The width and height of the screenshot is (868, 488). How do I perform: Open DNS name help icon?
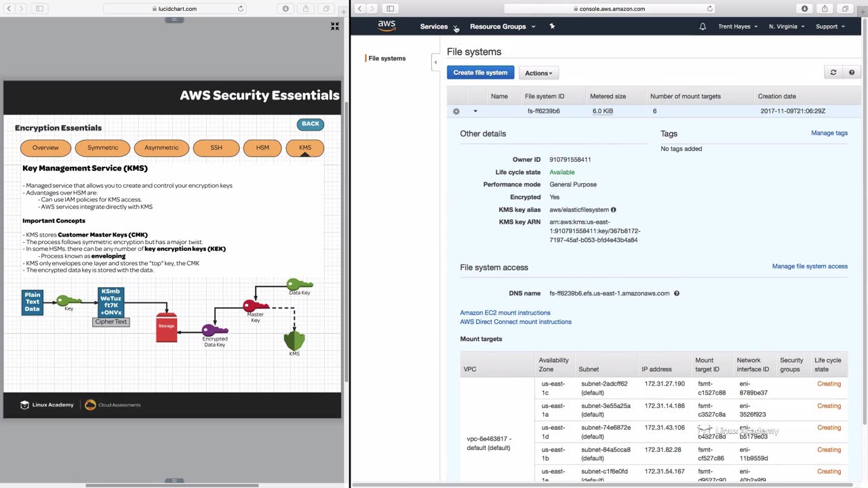677,293
